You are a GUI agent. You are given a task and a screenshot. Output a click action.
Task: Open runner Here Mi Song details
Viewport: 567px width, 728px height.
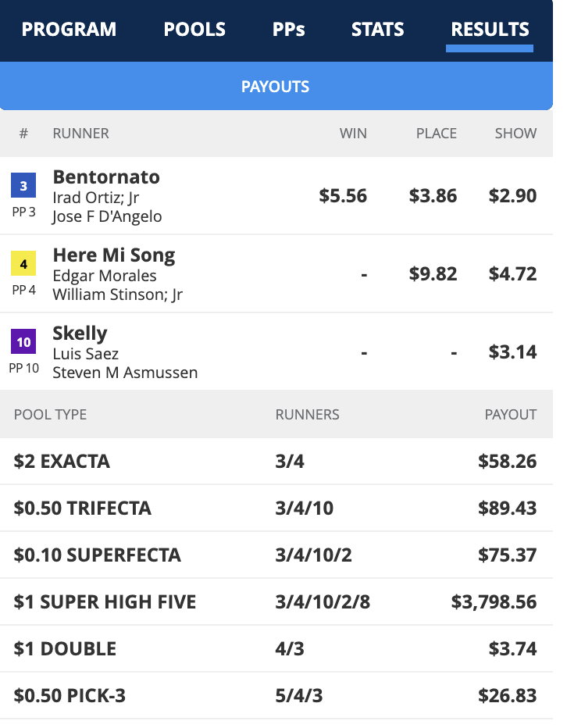(114, 255)
